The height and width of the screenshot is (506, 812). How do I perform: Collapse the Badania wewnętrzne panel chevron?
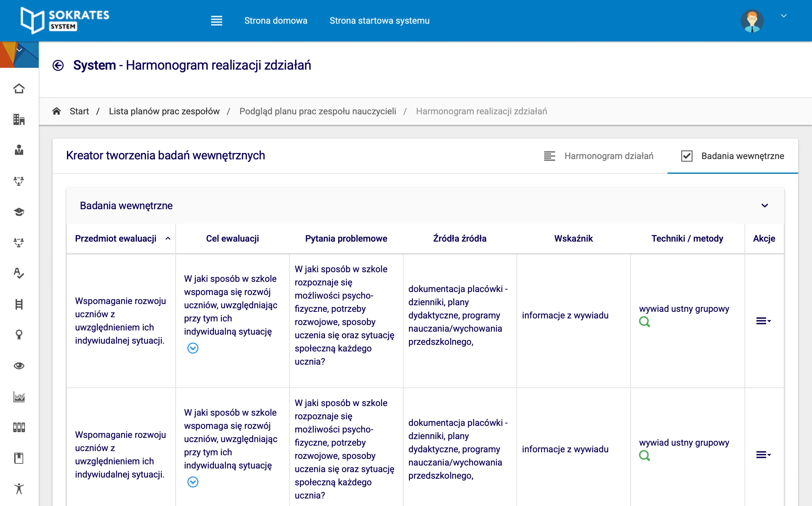tap(765, 206)
